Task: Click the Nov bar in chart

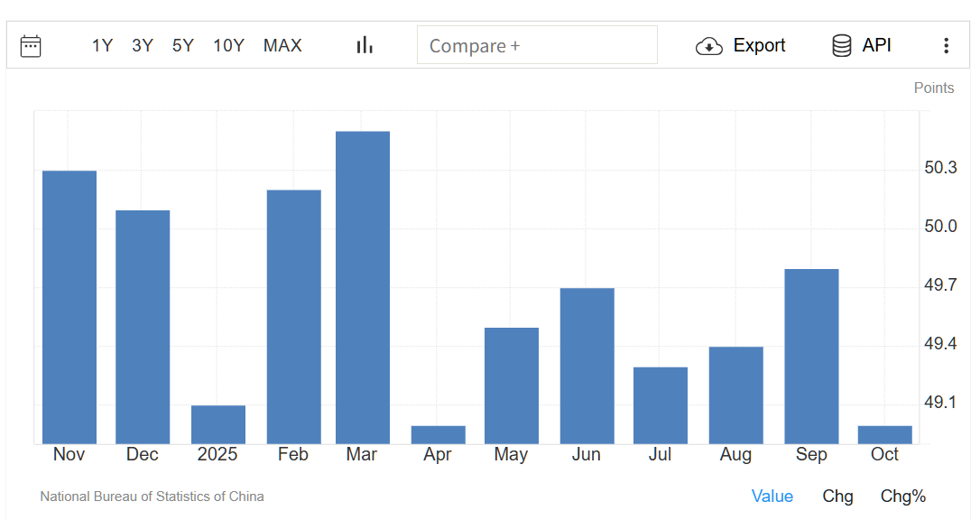Action: point(69,307)
